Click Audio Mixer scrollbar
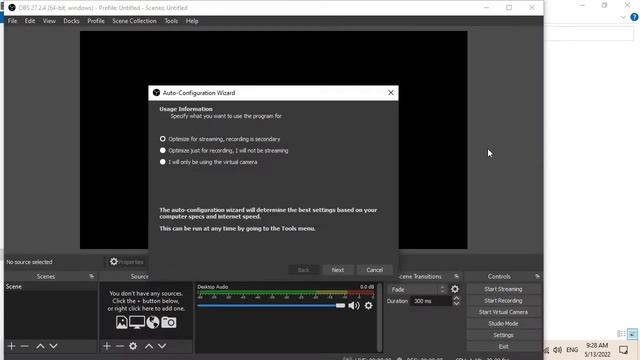640x360 pixels. (380, 317)
